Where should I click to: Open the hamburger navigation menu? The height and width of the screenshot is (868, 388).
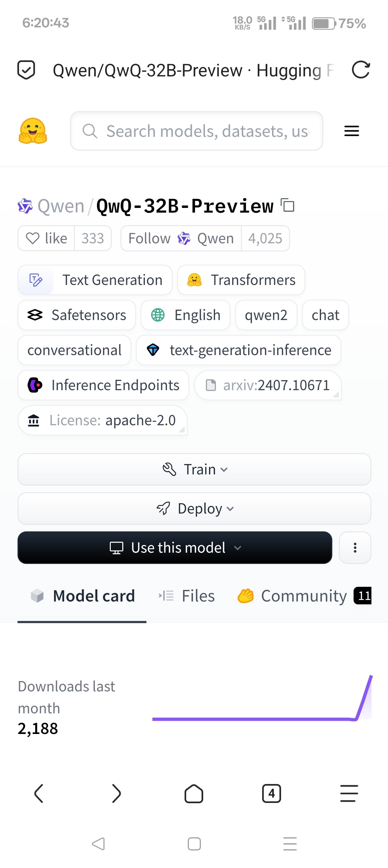click(x=351, y=131)
